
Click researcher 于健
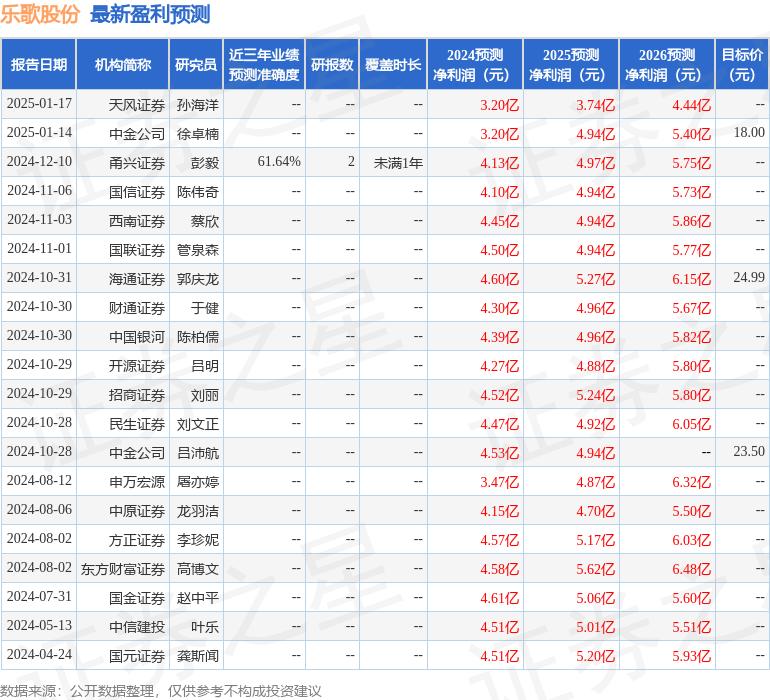tap(205, 308)
